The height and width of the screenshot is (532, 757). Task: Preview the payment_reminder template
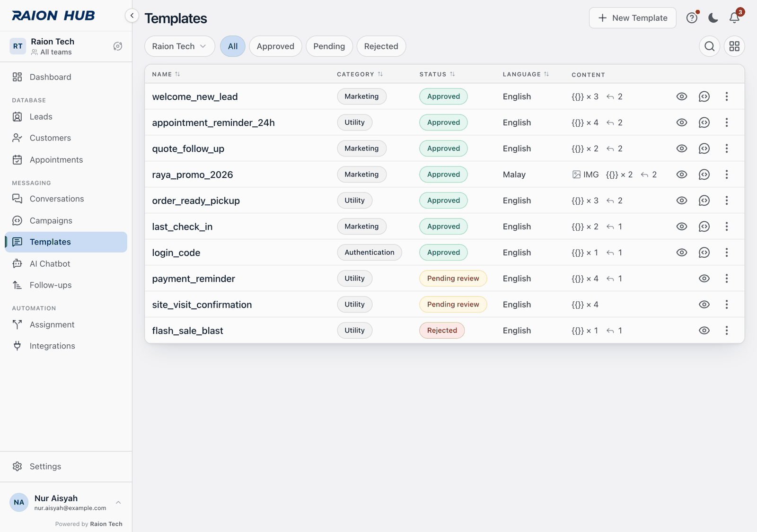point(704,279)
